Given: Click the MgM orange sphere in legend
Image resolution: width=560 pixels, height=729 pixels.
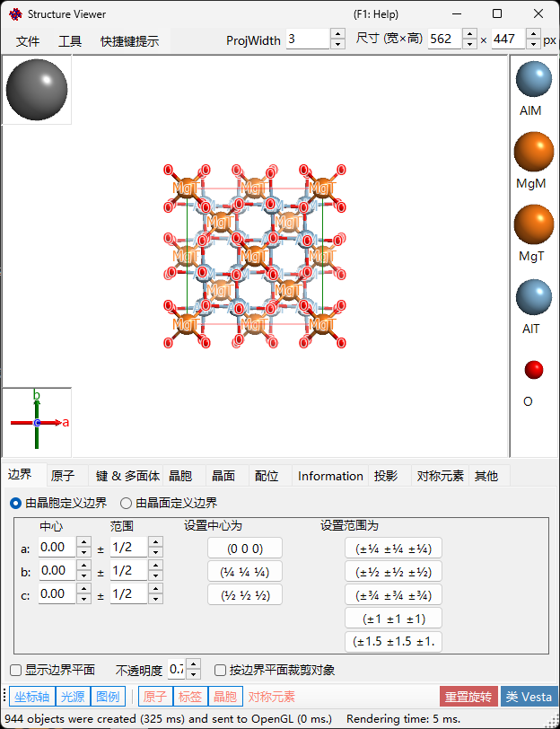Looking at the screenshot, I should pyautogui.click(x=533, y=152).
